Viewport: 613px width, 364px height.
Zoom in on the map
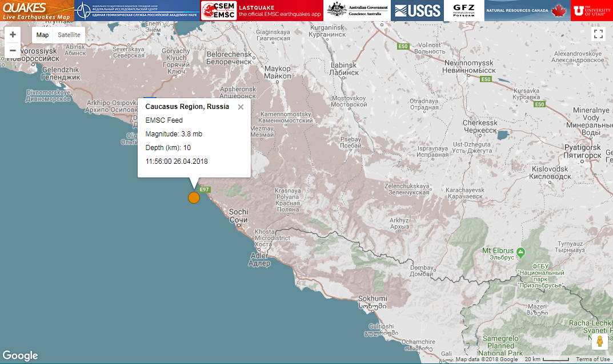pyautogui.click(x=13, y=35)
